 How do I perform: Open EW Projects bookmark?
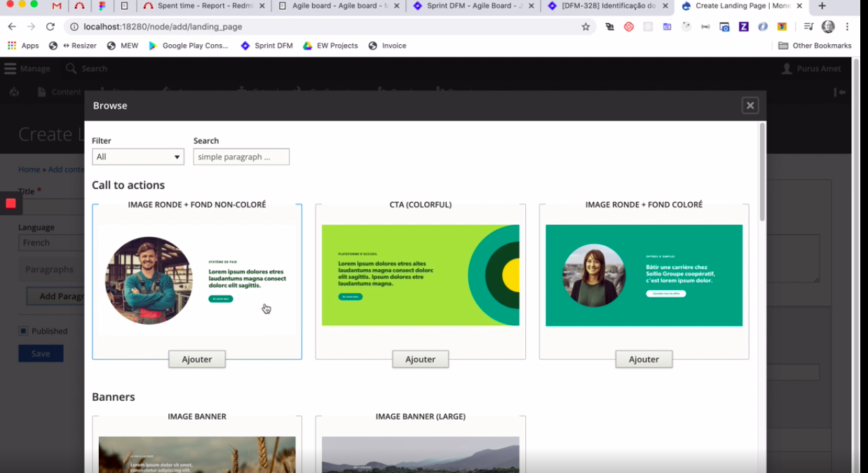(330, 46)
